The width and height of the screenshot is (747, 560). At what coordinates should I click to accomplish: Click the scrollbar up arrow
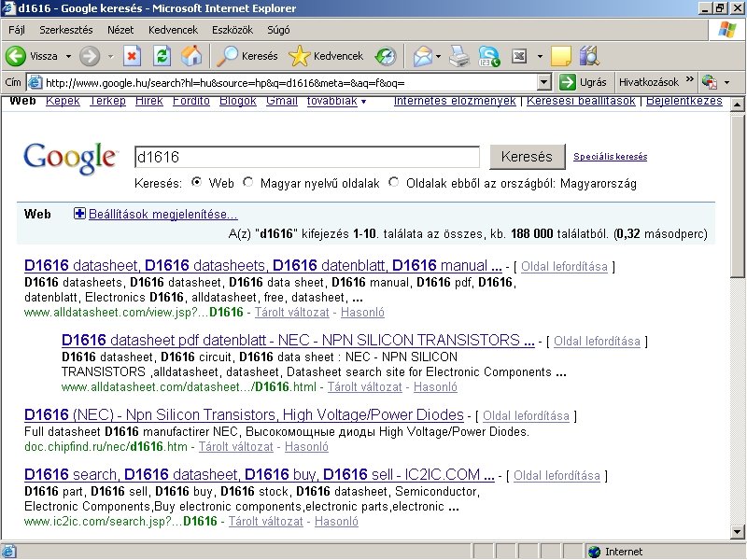[738, 105]
